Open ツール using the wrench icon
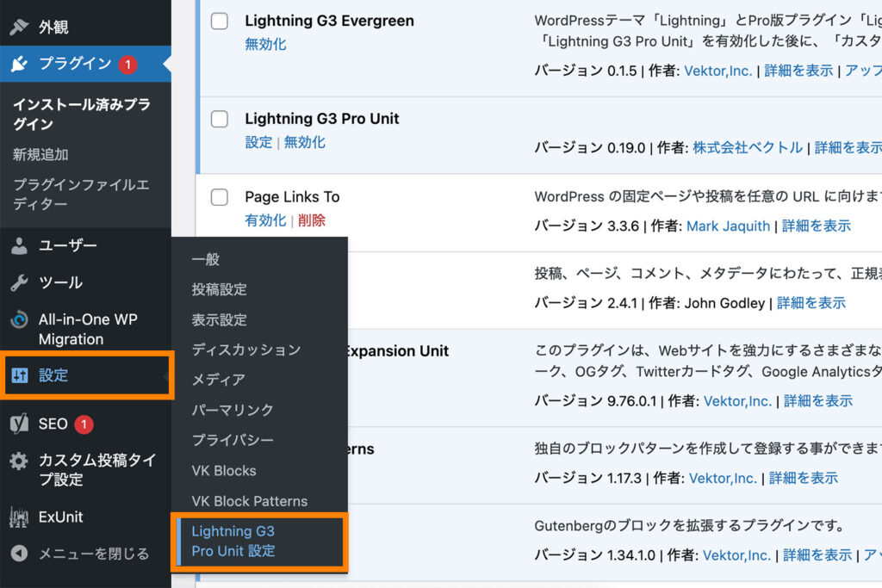The image size is (882, 588). [19, 282]
